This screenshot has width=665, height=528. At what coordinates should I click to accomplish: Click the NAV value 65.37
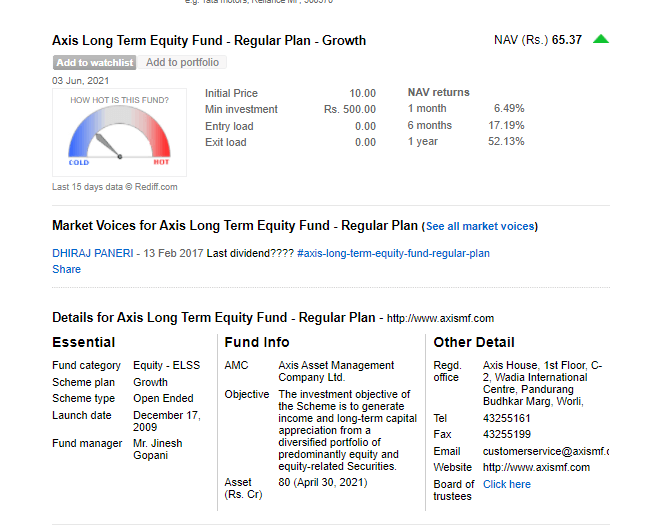[567, 40]
